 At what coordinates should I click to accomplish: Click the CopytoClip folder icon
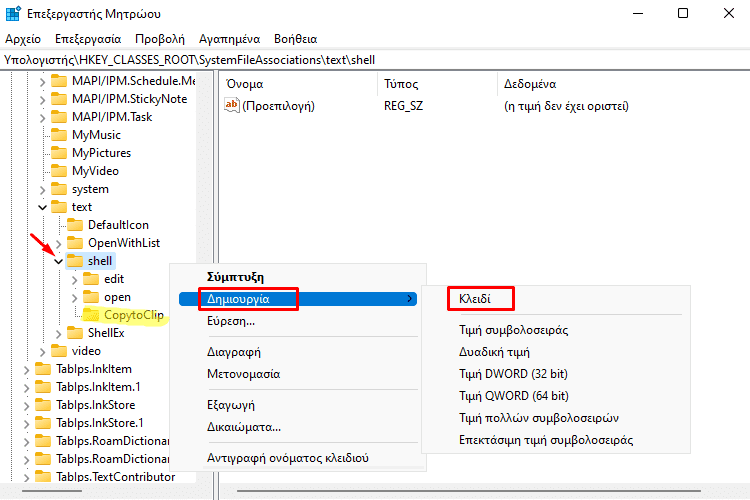pyautogui.click(x=91, y=315)
